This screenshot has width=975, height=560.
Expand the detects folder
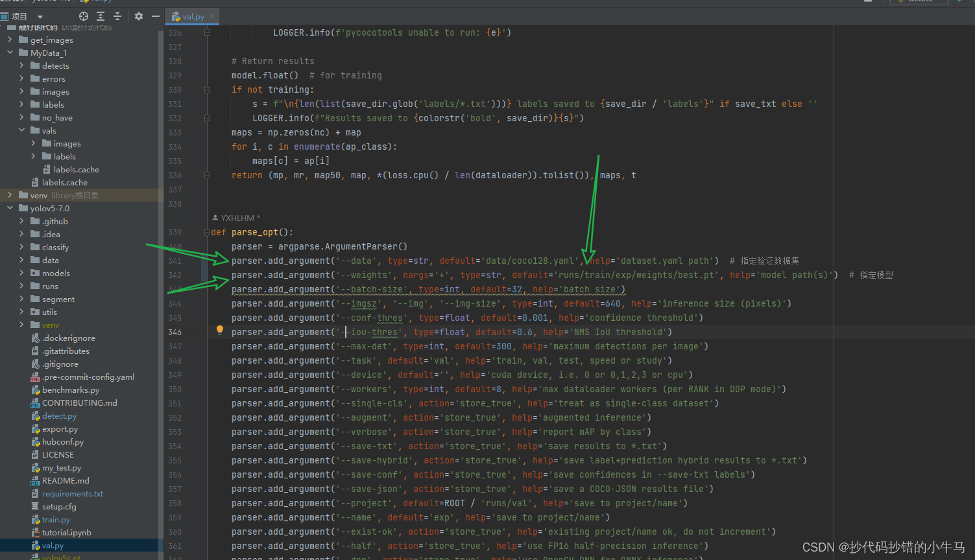pyautogui.click(x=21, y=65)
